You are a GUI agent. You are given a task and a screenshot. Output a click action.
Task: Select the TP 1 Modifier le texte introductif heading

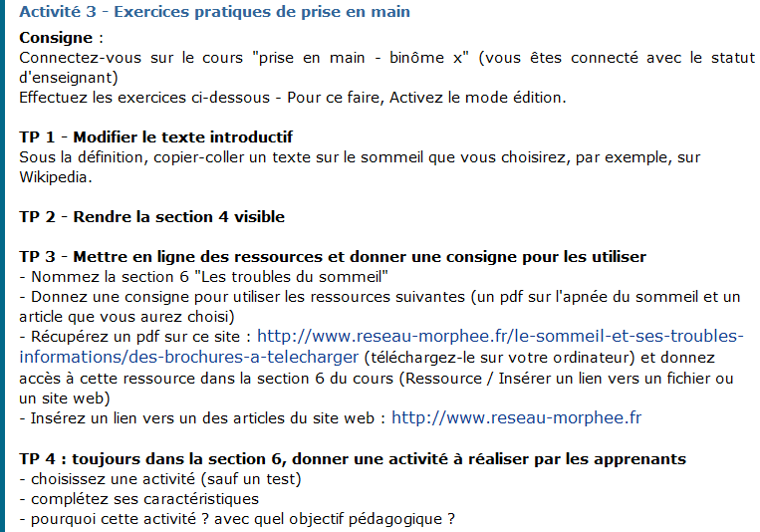[155, 137]
